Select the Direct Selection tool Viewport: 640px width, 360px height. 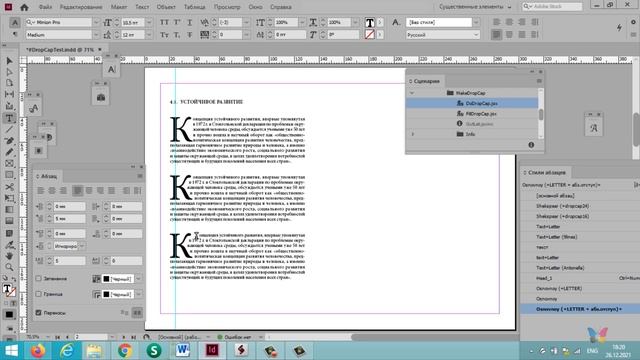(x=9, y=72)
